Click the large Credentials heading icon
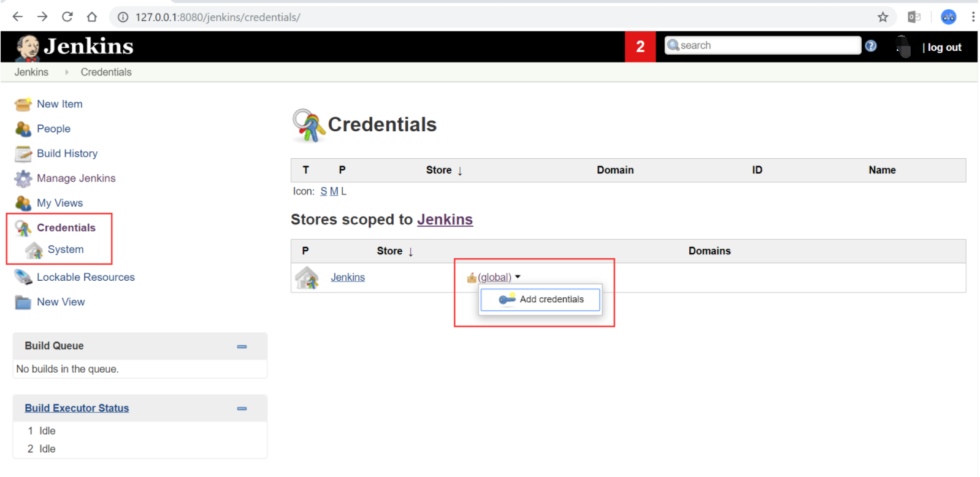 pos(308,125)
